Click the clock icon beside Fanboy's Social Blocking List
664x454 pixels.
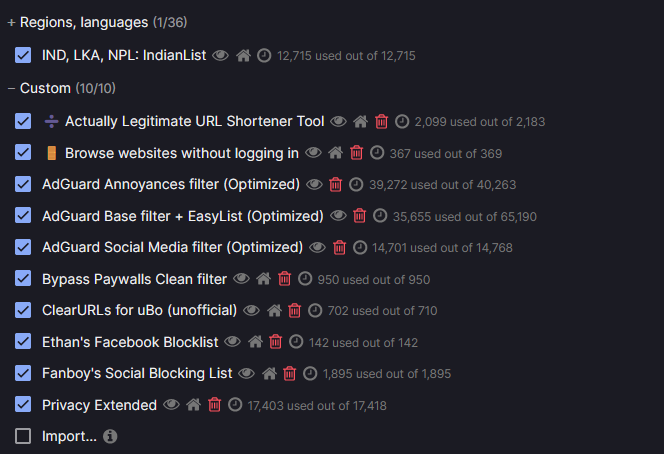coord(311,374)
